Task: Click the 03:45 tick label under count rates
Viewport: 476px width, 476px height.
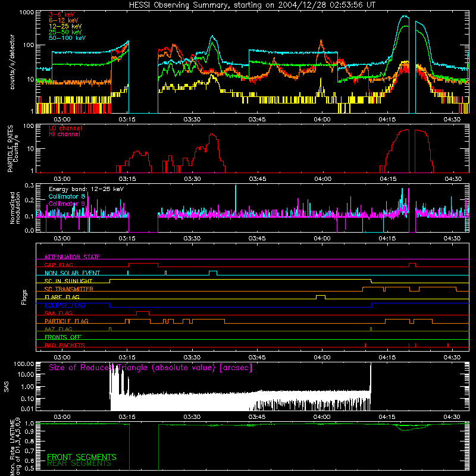Action: point(257,120)
